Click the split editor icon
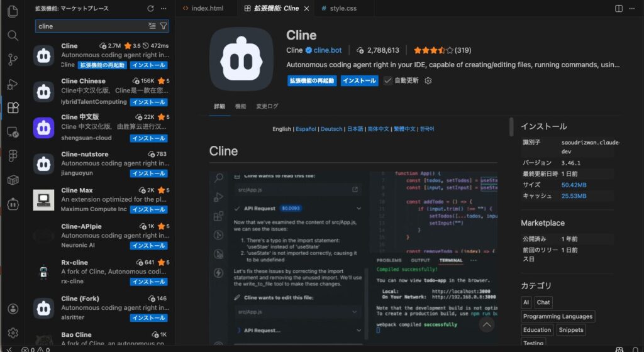This screenshot has height=352, width=644. (x=619, y=9)
